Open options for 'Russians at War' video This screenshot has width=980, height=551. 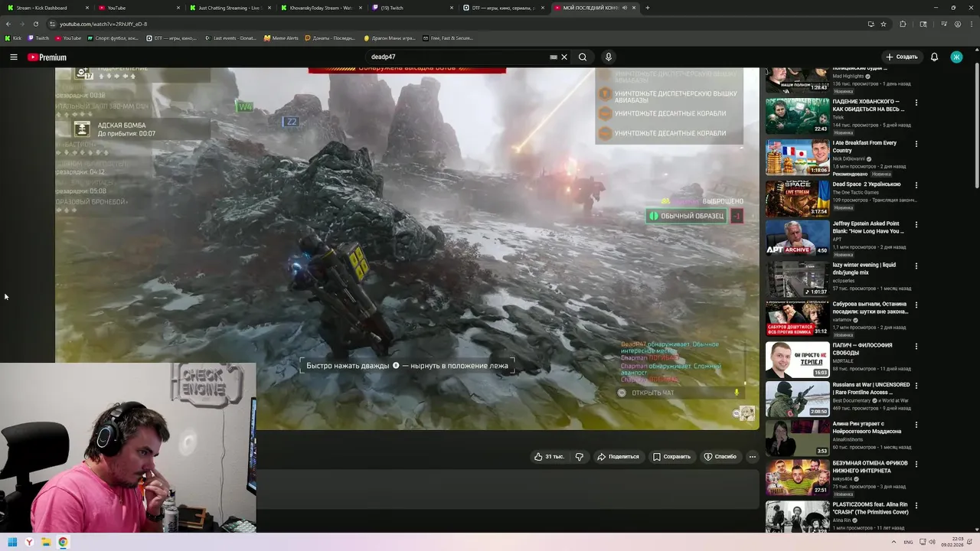[x=916, y=386]
